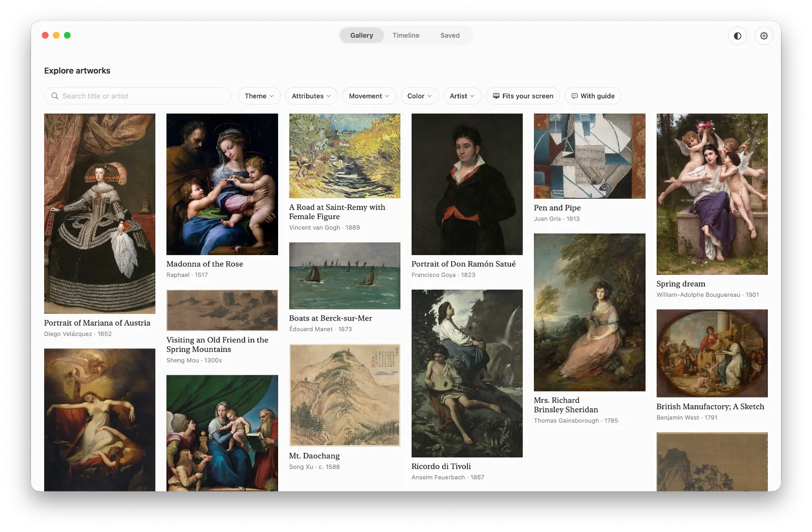The width and height of the screenshot is (812, 532).
Task: Open Boats at Berck-sur-Mer painting
Action: click(x=345, y=276)
